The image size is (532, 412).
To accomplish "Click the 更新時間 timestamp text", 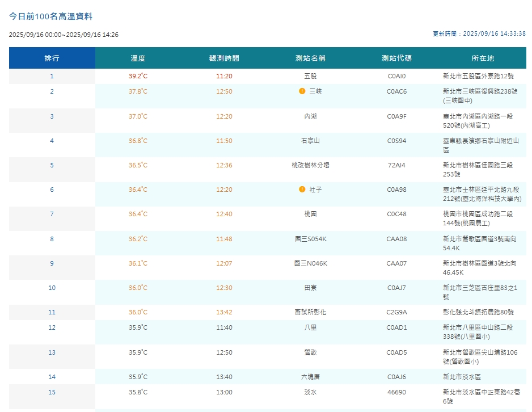I will point(479,33).
